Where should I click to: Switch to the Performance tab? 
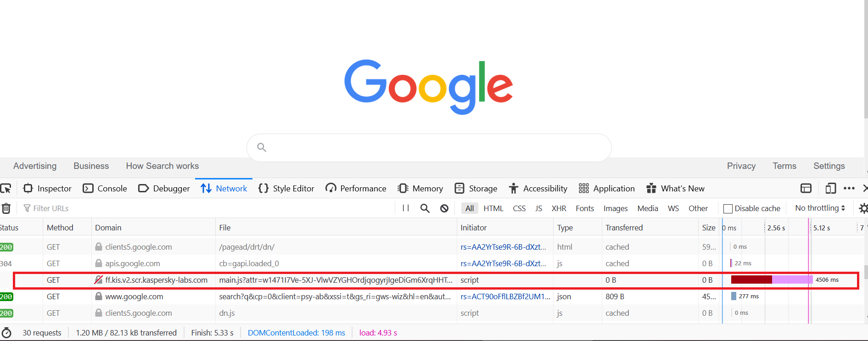[x=356, y=188]
